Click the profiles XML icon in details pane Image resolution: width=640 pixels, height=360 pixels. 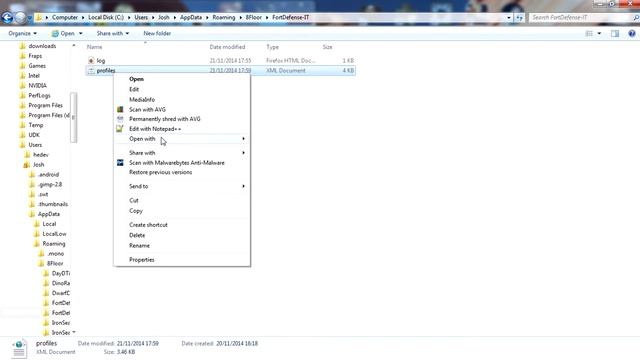pos(19,348)
